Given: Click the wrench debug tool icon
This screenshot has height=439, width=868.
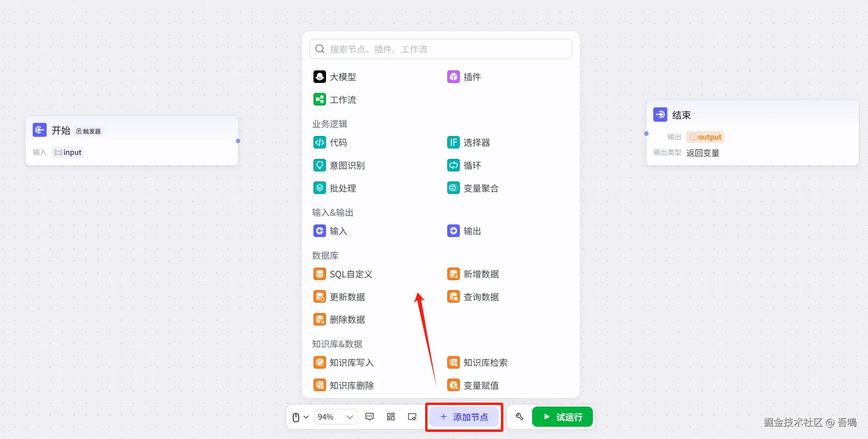Looking at the screenshot, I should pyautogui.click(x=519, y=416).
